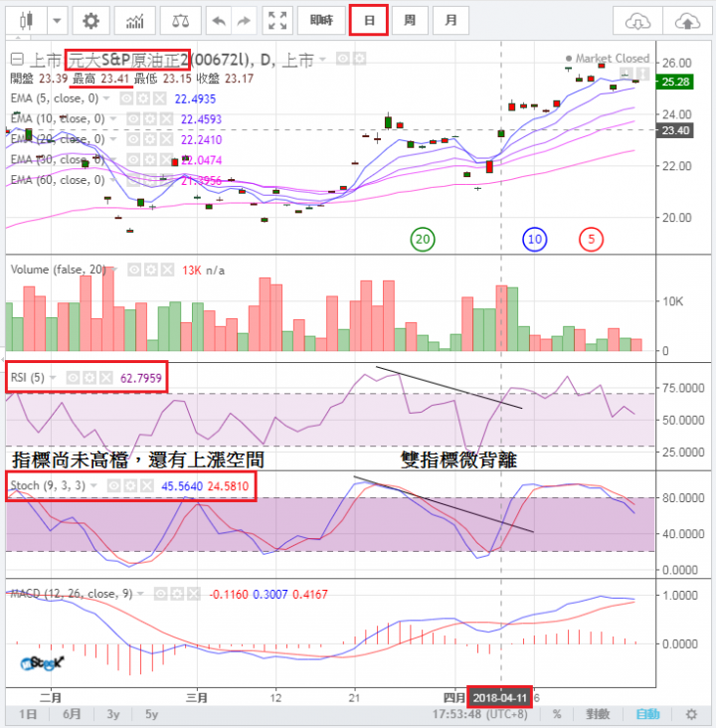Hide the EMA 5 indicator line
Image resolution: width=716 pixels, height=728 pixels.
126,98
